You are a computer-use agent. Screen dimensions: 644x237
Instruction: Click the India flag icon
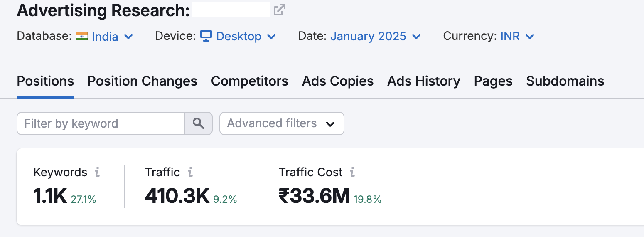point(82,37)
